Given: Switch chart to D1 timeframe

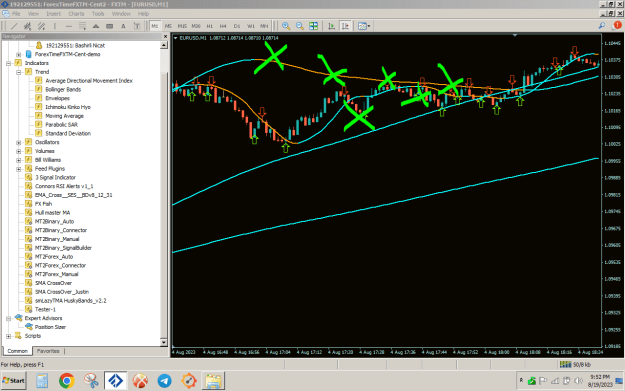Looking at the screenshot, I should coord(237,26).
